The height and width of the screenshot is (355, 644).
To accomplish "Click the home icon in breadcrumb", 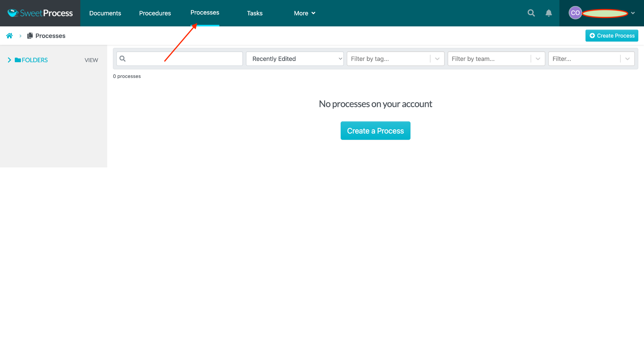I will tap(9, 35).
